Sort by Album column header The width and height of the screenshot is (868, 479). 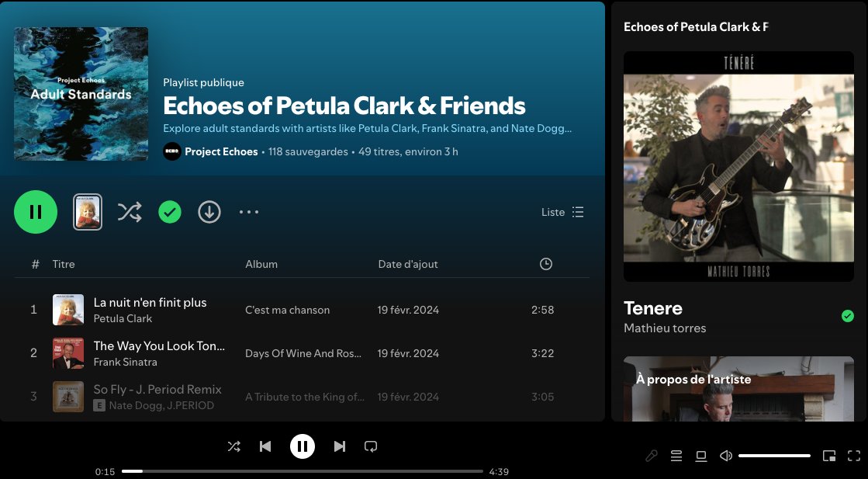pos(261,264)
